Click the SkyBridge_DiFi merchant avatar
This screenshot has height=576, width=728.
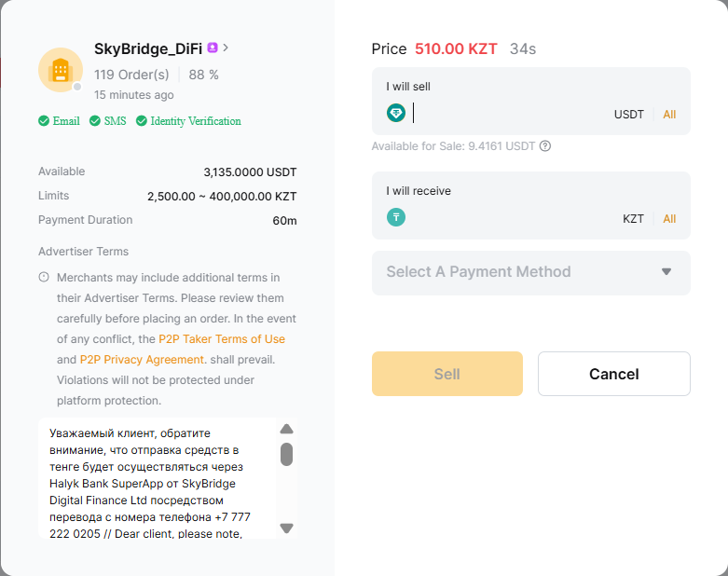click(x=61, y=70)
